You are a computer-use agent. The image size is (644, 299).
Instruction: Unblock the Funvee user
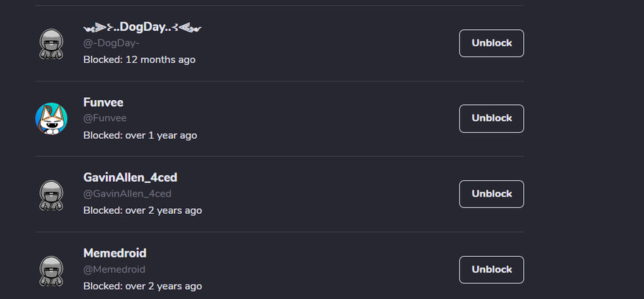coord(492,118)
